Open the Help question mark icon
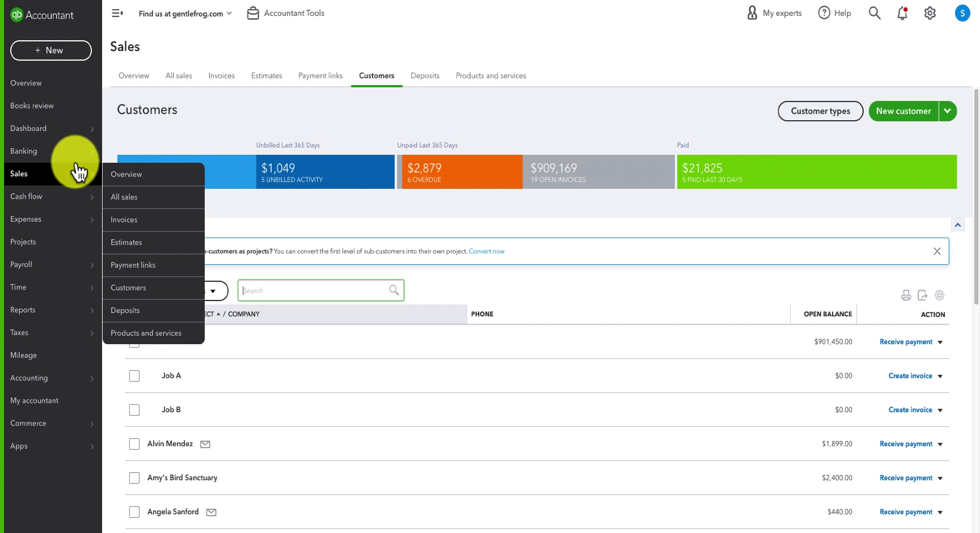The height and width of the screenshot is (533, 980). coord(824,13)
